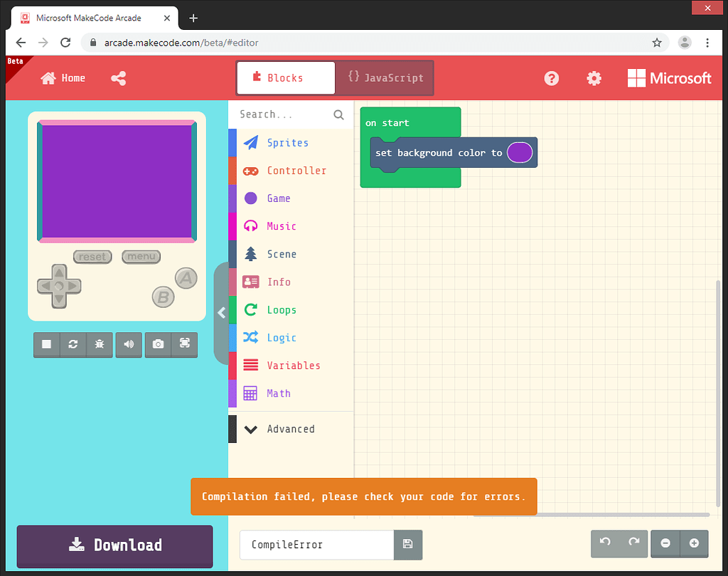Go to the Home page
The width and height of the screenshot is (728, 576).
coord(63,78)
